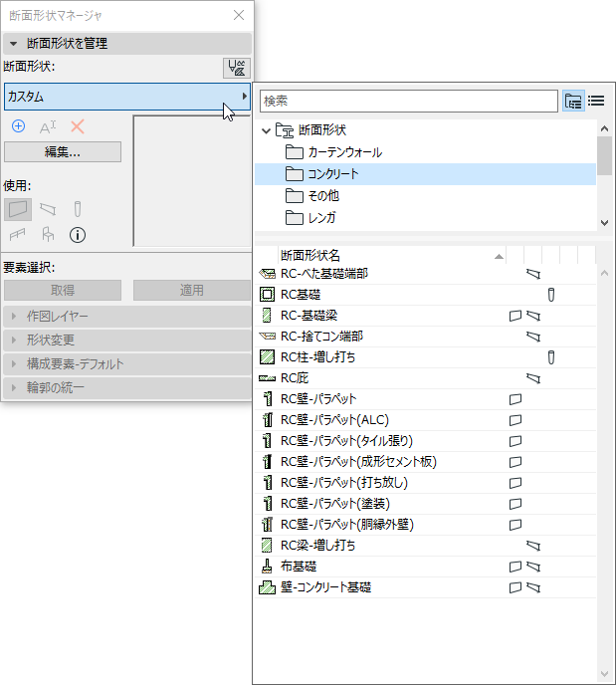Click the RC-べた基礎端部 preview icon
The image size is (616, 685).
pos(267,274)
